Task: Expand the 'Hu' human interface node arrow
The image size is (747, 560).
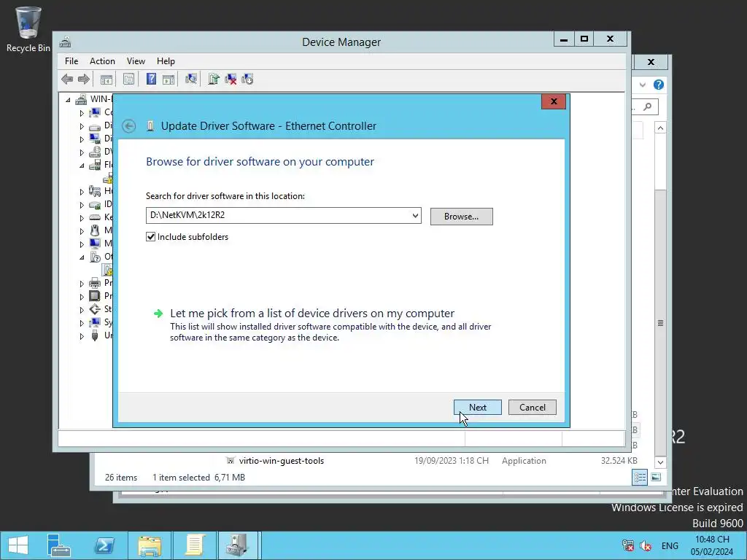Action: click(82, 192)
